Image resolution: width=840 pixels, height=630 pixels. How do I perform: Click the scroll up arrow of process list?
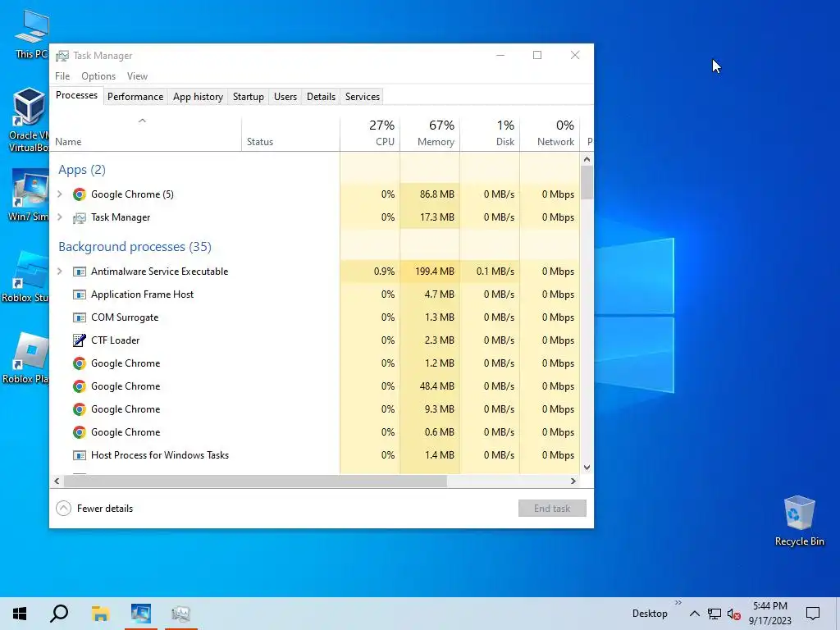pos(587,159)
